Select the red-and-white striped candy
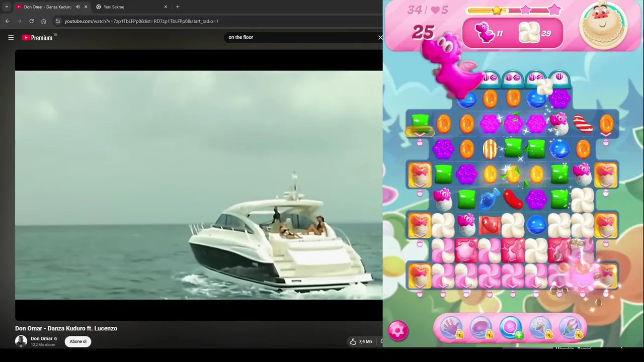This screenshot has height=362, width=644. (x=583, y=124)
